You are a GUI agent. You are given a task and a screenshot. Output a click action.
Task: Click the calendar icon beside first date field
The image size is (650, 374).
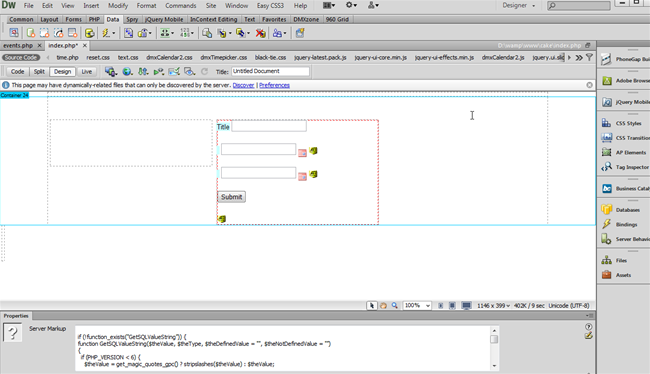click(x=302, y=153)
